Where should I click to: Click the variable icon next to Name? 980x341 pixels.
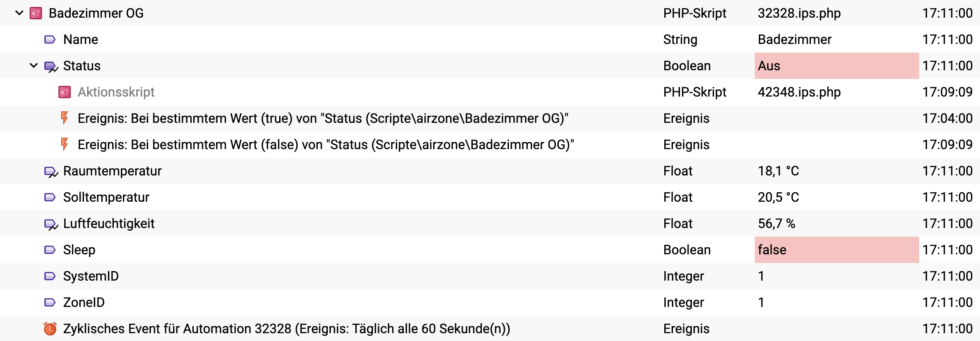coord(49,39)
